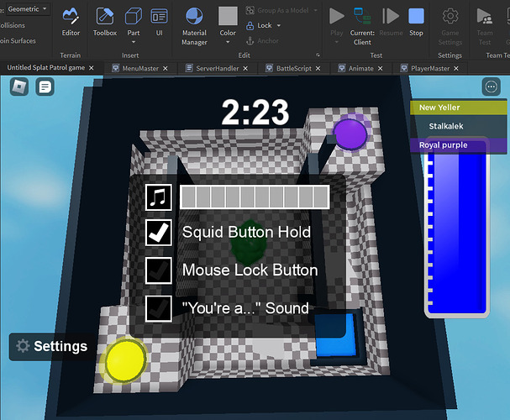Viewport: 510px width, 420px height.
Task: Click the music note icon
Action: click(x=159, y=197)
